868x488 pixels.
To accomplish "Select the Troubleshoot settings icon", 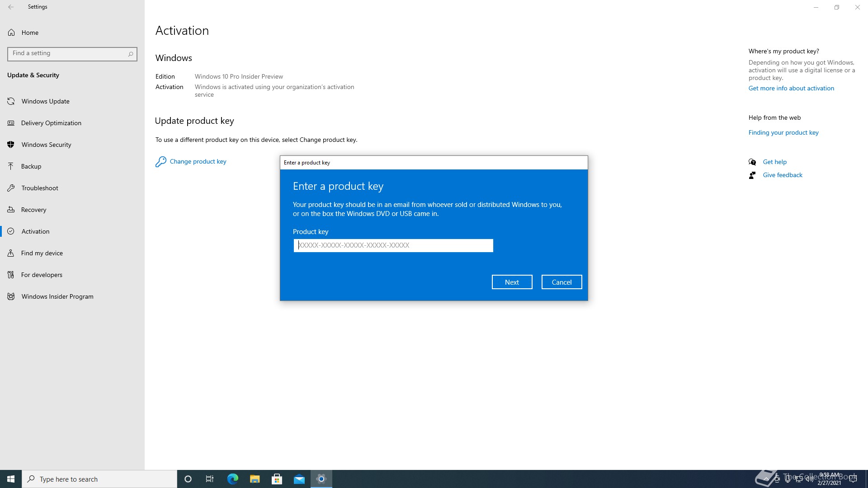I will 11,188.
